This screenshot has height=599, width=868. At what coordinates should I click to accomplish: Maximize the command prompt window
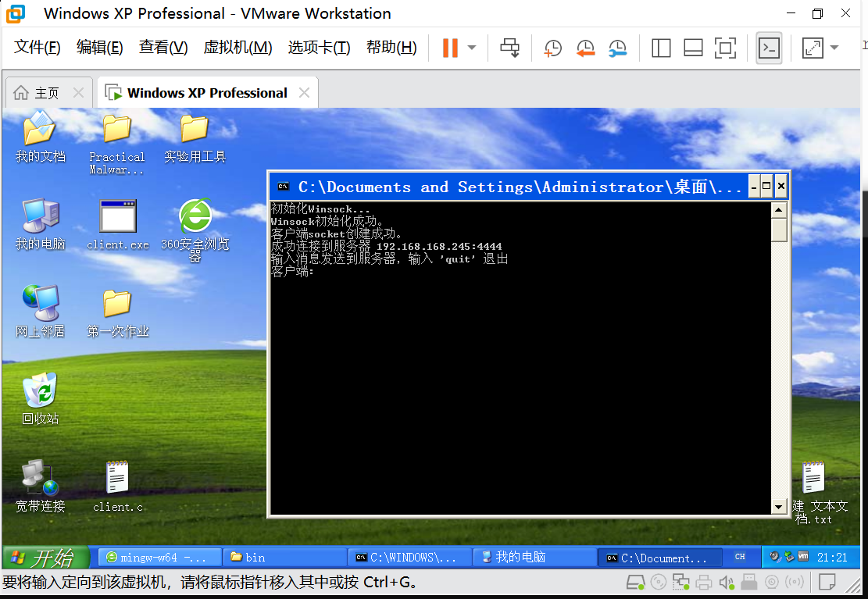coord(766,187)
